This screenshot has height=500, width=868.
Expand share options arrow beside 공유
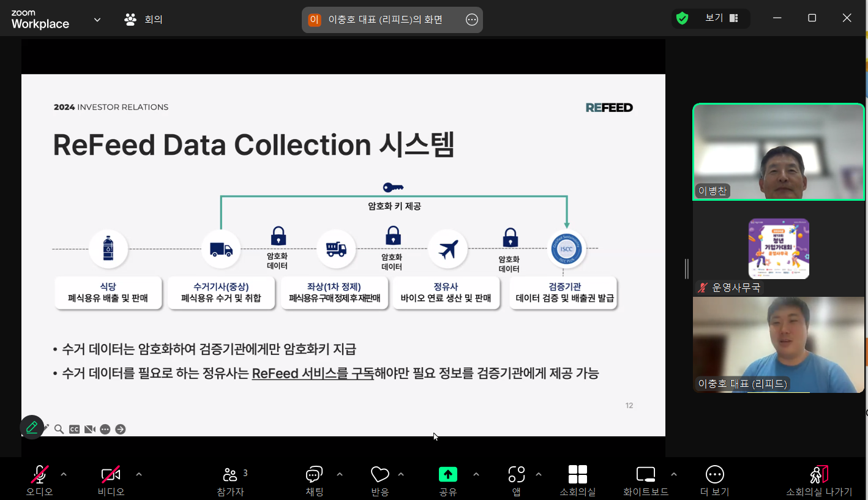coord(476,474)
